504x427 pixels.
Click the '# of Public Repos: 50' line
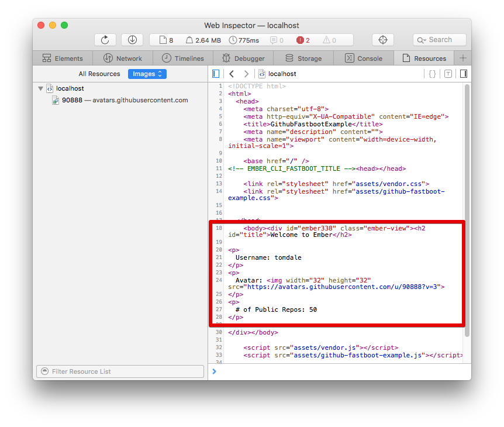pyautogui.click(x=276, y=309)
